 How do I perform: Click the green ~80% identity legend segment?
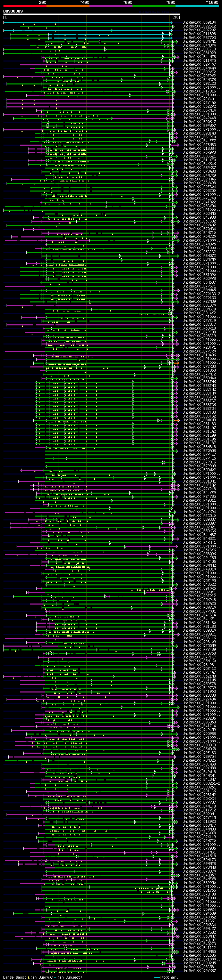[x=154, y=7]
